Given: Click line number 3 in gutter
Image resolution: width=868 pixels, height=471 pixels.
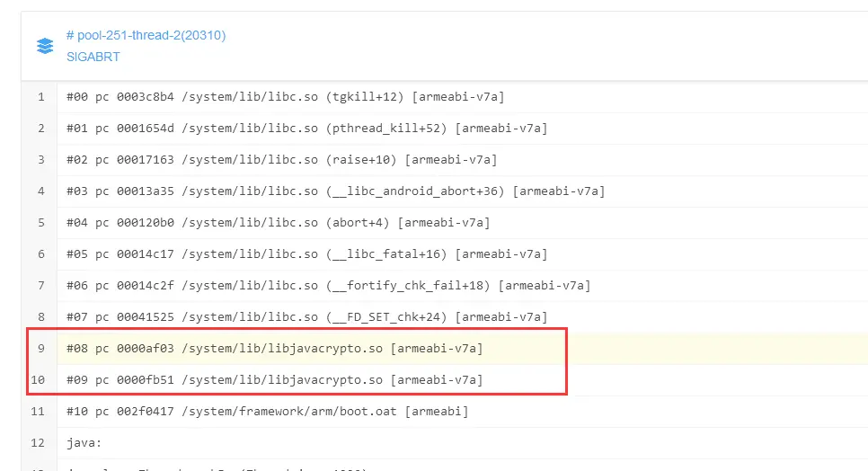Looking at the screenshot, I should 41,160.
